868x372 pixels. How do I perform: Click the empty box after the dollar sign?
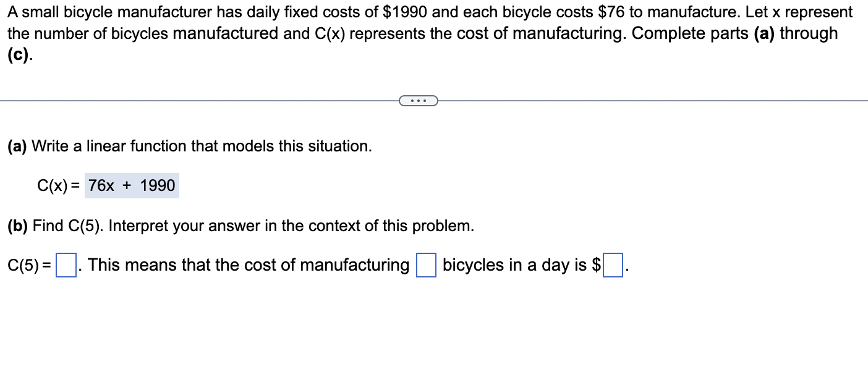[611, 264]
